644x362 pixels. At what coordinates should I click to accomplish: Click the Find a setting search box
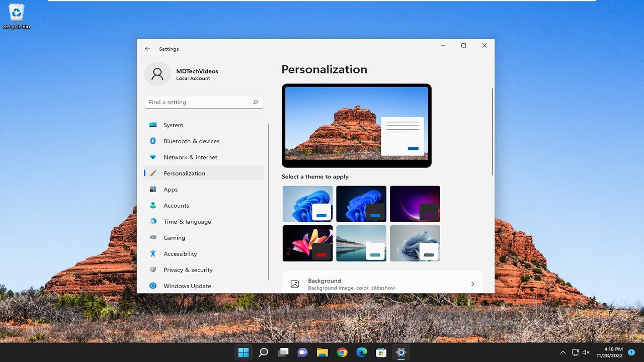click(x=204, y=102)
